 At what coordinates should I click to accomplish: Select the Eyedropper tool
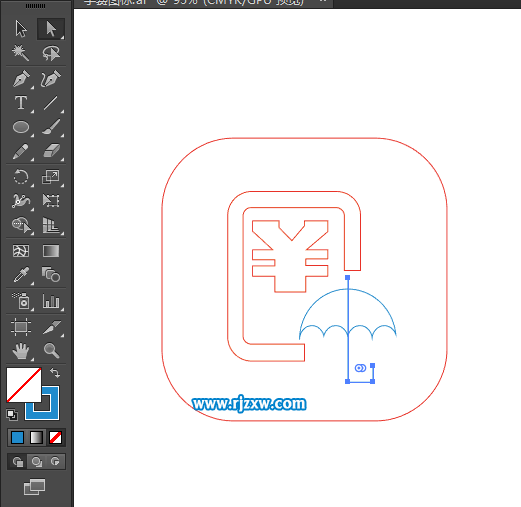(21, 275)
